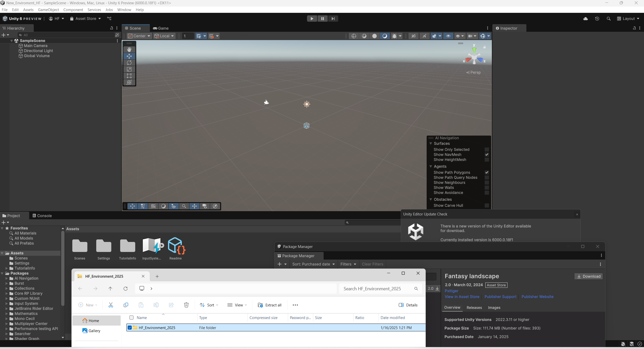Toggle the gizmo rotation lock icon

click(x=484, y=47)
